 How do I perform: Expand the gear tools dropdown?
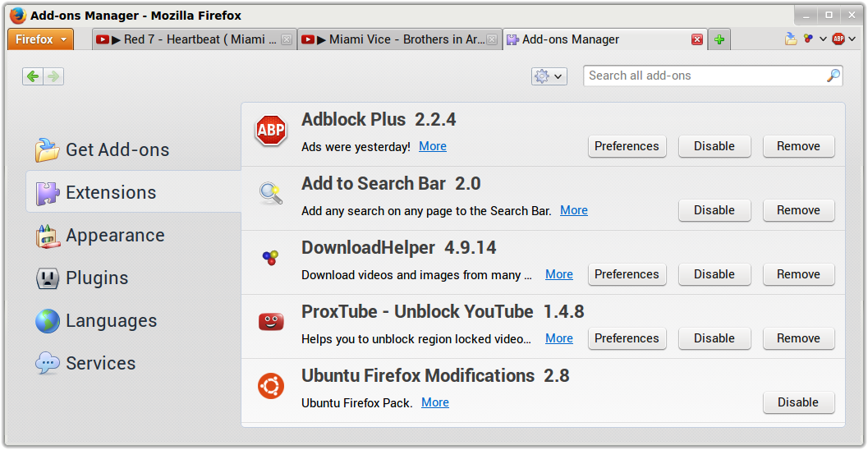[x=549, y=76]
